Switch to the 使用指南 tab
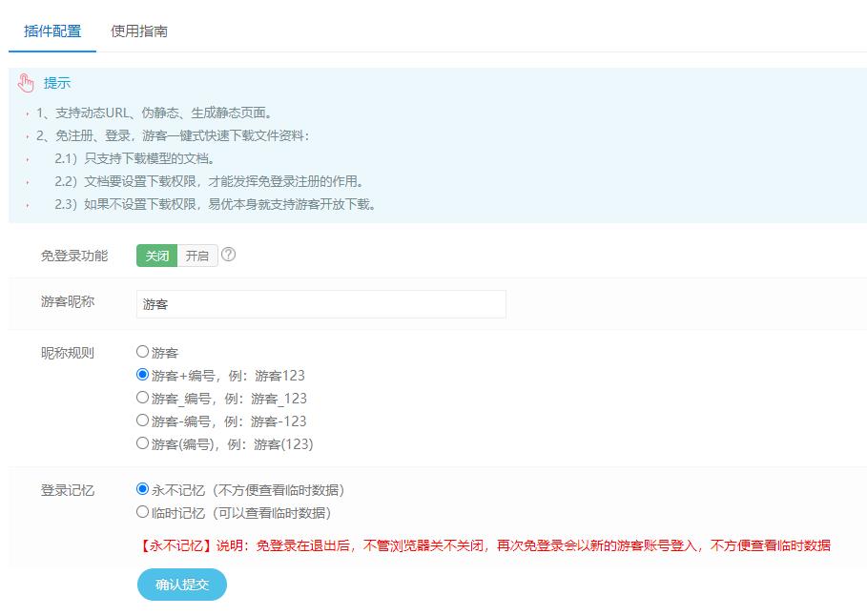867x616 pixels. [139, 31]
